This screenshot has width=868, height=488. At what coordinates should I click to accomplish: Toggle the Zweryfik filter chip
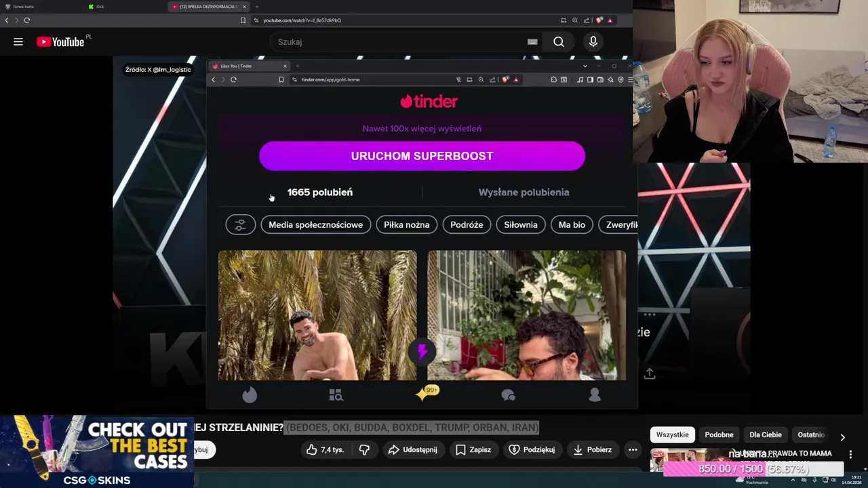click(x=620, y=225)
